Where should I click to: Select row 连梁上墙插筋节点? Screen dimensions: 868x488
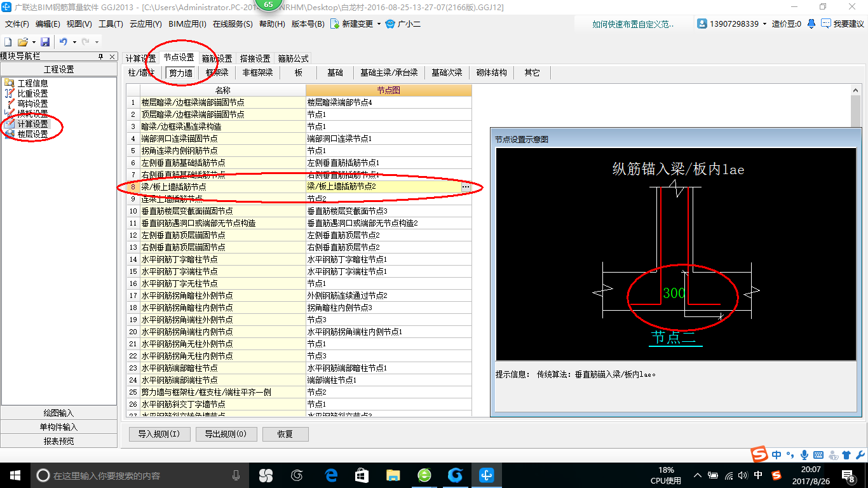tap(299, 199)
